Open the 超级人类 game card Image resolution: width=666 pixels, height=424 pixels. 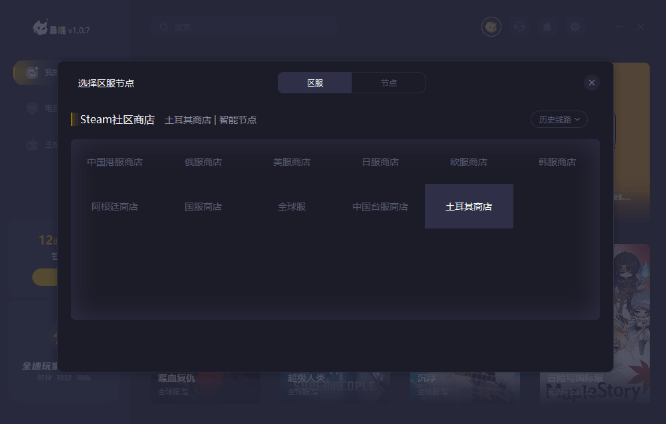pos(335,387)
